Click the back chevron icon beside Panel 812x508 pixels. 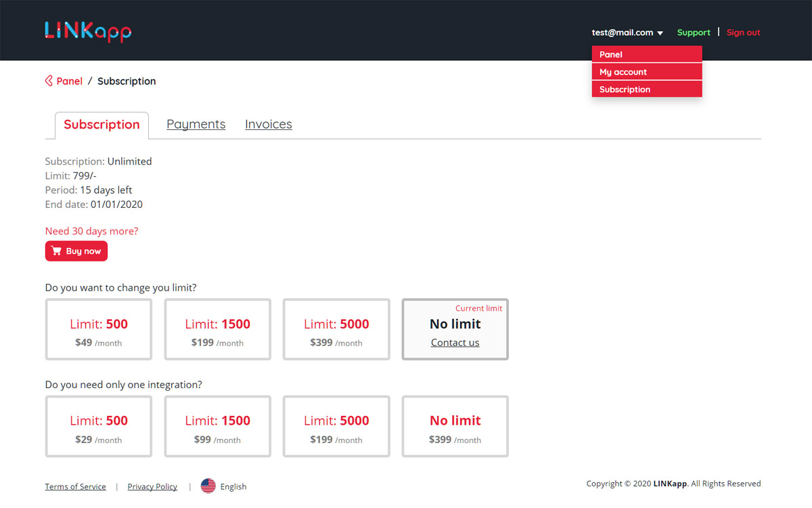tap(49, 81)
